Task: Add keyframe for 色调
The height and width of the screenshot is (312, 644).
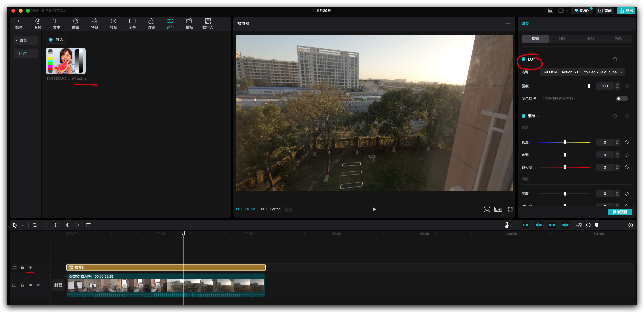Action: pos(627,155)
